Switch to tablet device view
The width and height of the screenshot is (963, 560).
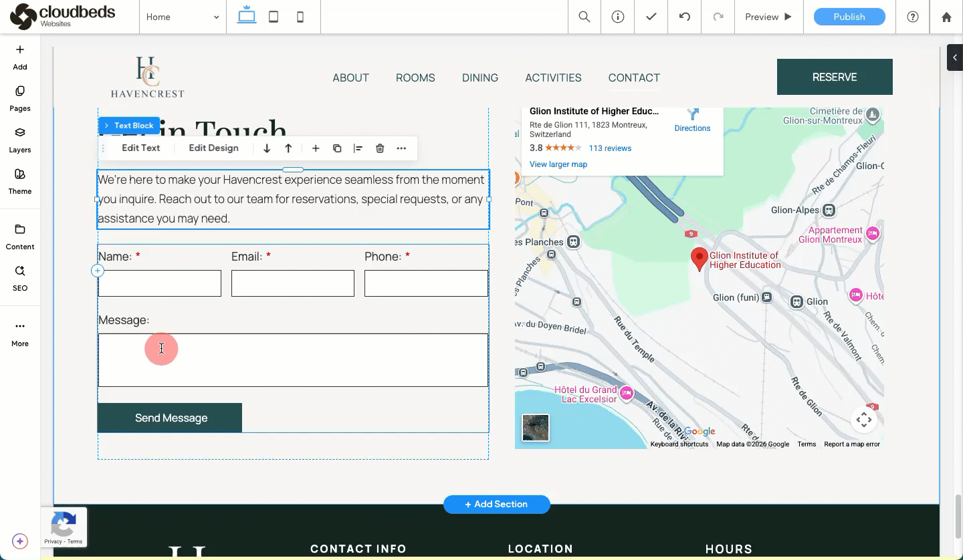[x=274, y=17]
